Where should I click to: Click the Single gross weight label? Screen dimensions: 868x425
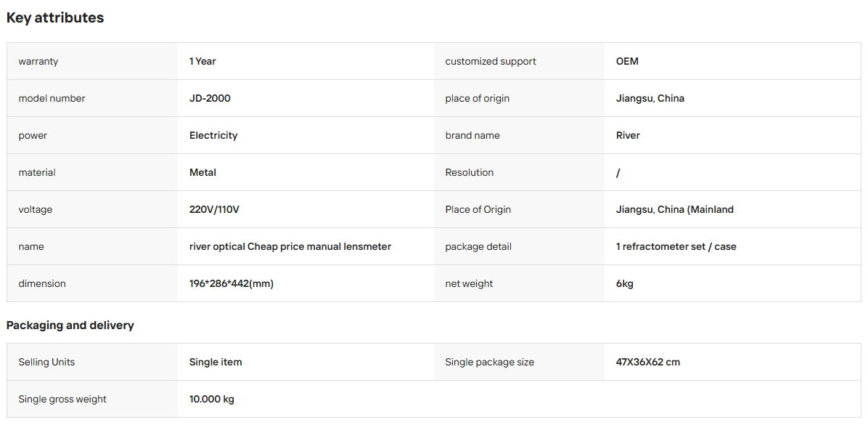pos(62,399)
